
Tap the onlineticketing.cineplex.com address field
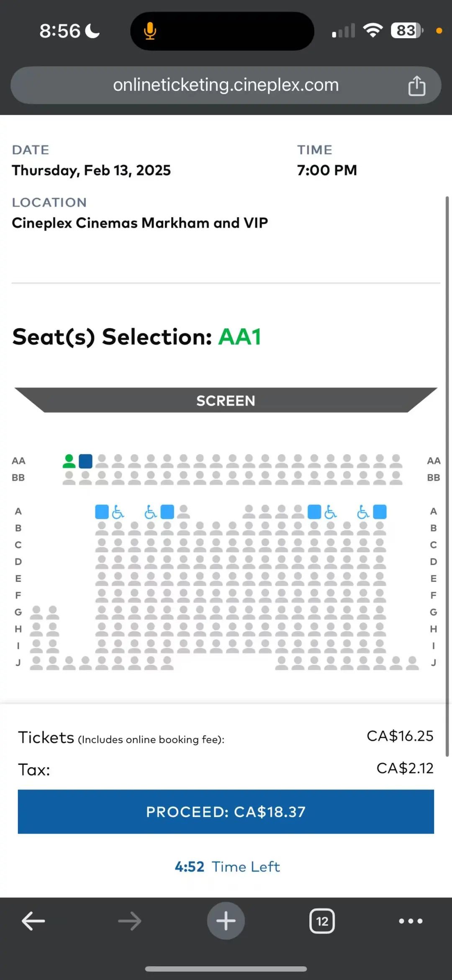pos(226,85)
